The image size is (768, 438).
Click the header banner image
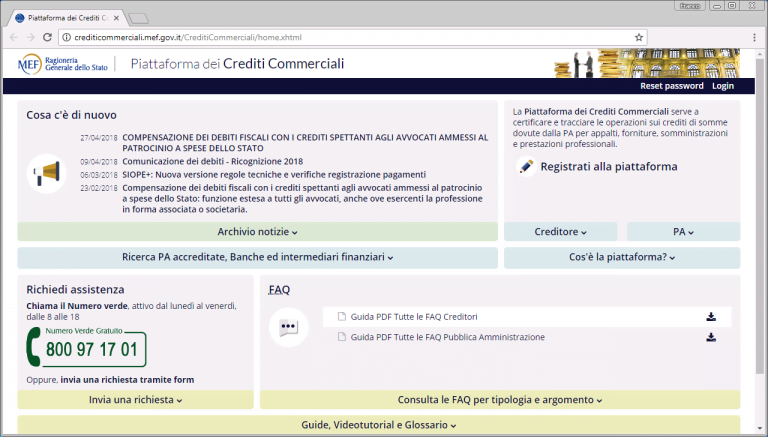point(647,63)
